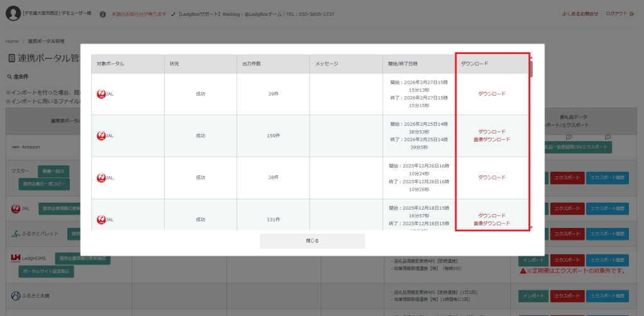Click the logout icon at top right
The image size is (644, 316).
click(631, 14)
